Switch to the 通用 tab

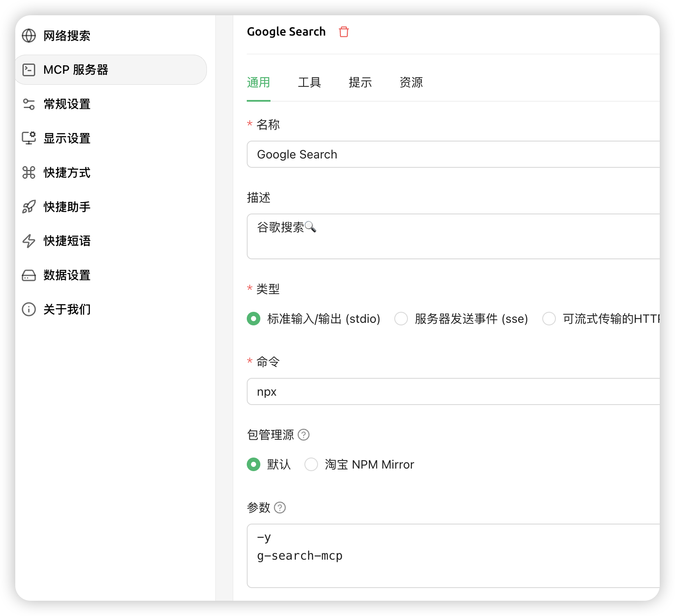pos(259,82)
